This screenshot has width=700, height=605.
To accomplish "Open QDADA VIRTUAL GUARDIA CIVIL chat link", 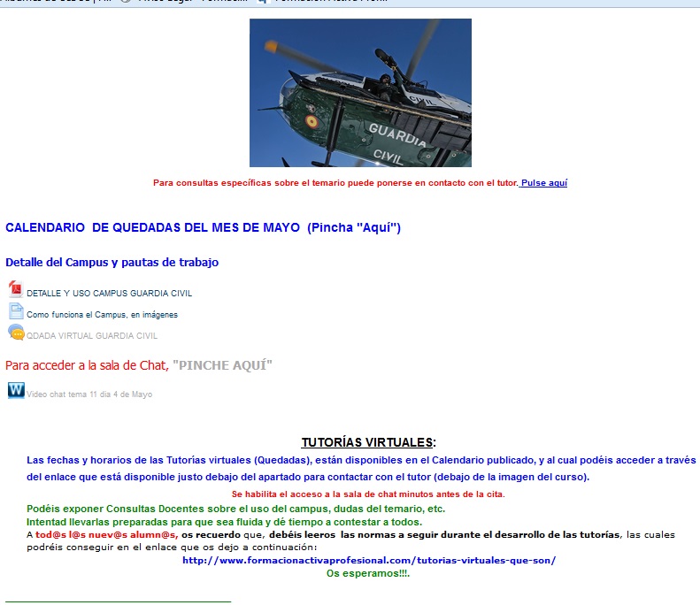I will click(92, 335).
